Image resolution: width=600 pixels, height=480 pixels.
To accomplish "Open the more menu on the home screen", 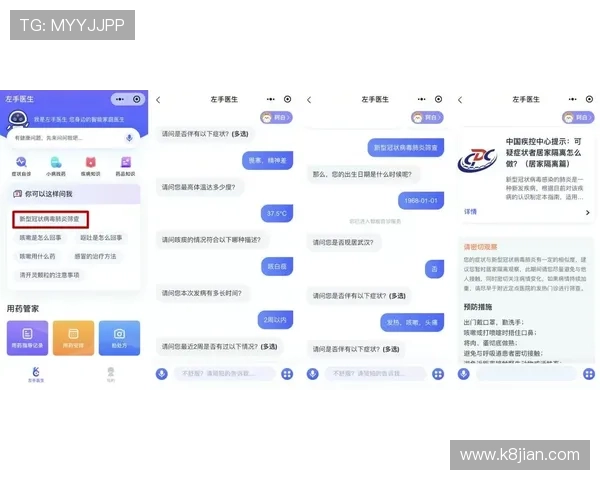I will [120, 99].
